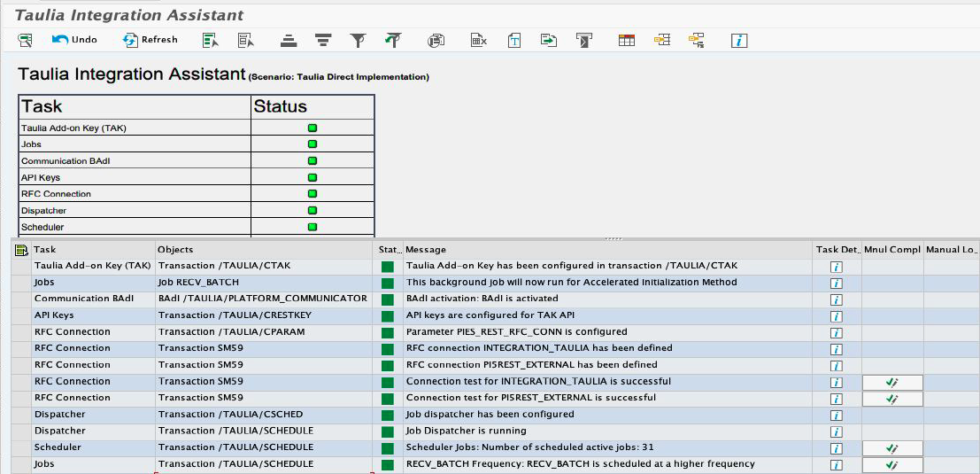Click the Change layout grid icon
Screen dimensions: 980x474
click(626, 41)
